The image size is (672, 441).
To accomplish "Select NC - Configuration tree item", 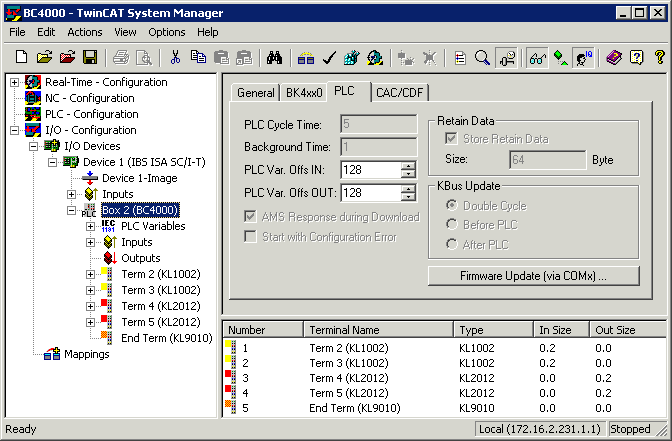I will coord(90,98).
